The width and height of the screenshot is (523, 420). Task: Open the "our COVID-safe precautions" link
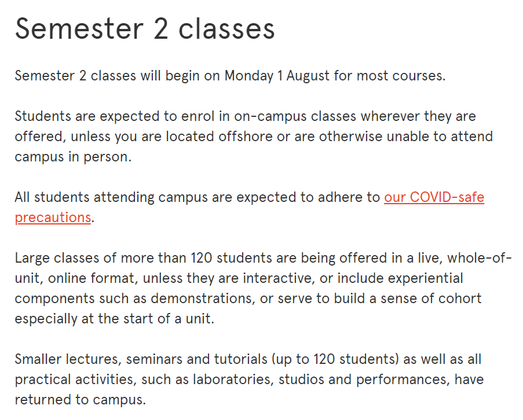[434, 197]
